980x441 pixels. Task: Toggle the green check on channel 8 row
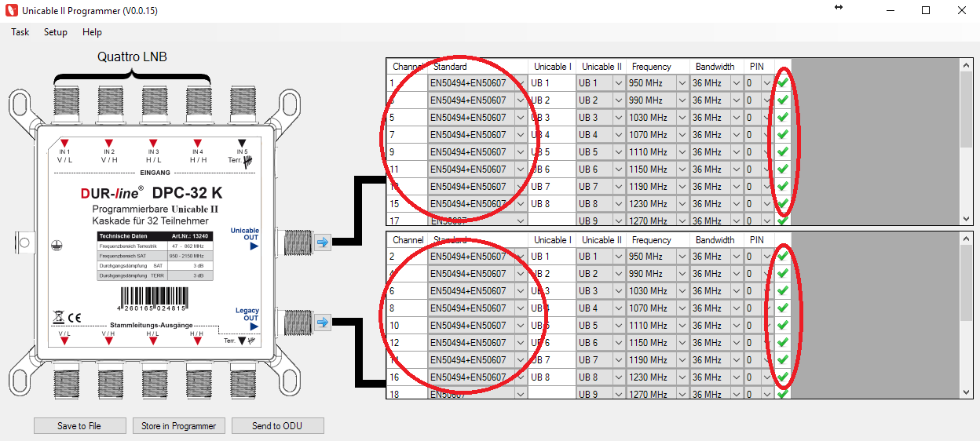(782, 308)
